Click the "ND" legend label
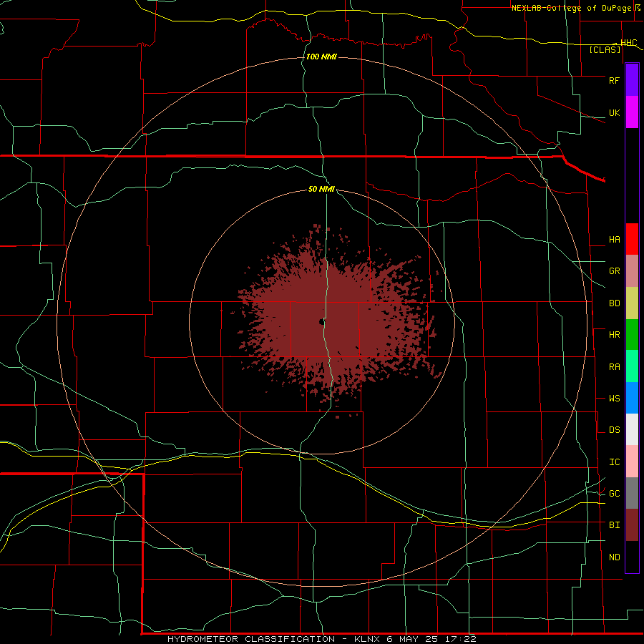 coord(614,557)
